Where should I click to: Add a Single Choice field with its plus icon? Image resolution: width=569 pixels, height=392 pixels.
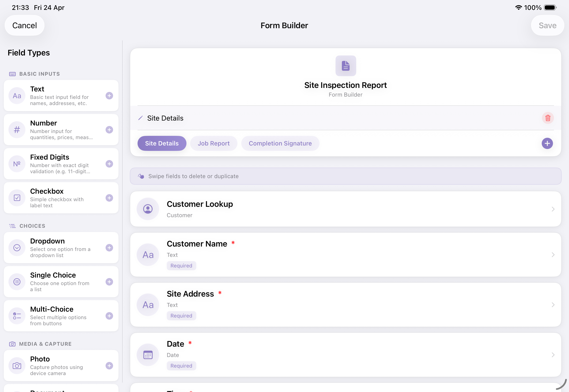(109, 282)
